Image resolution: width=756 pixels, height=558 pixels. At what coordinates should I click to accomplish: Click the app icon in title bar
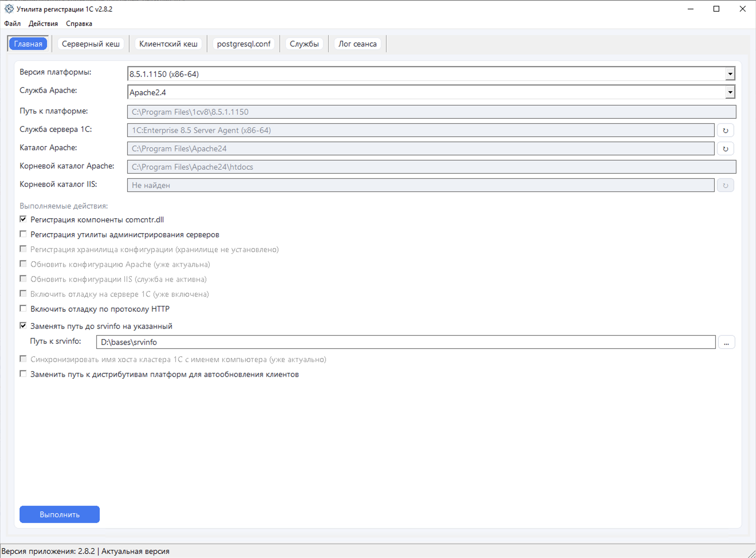click(x=9, y=9)
